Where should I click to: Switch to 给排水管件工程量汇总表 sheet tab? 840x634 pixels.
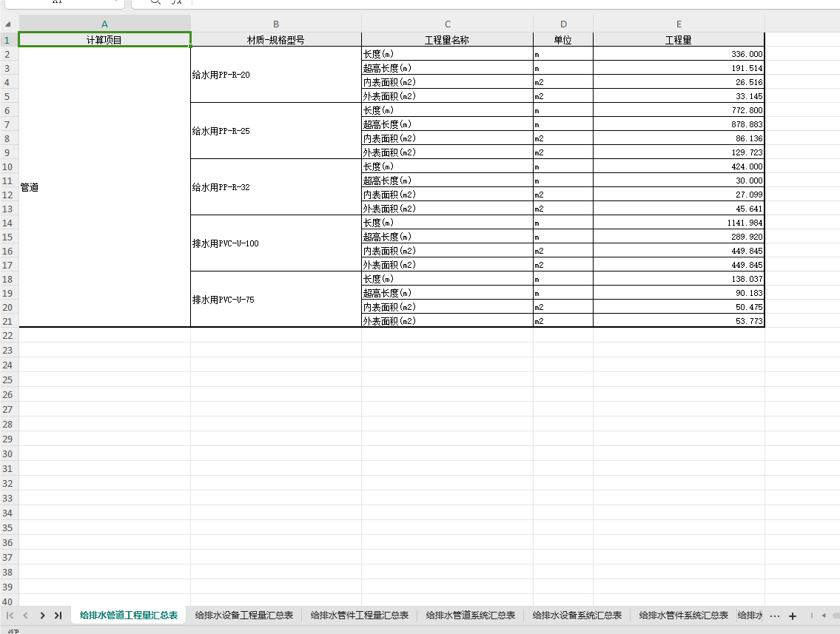click(x=360, y=616)
